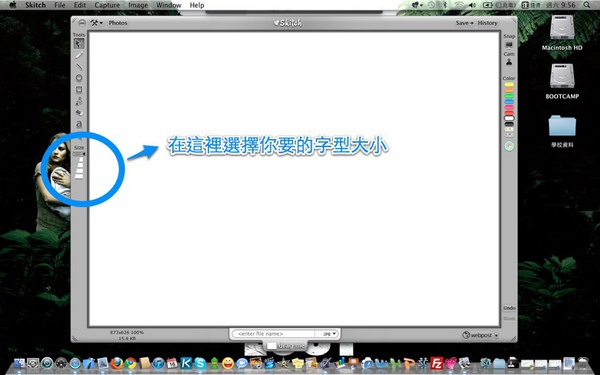Open Spotlight search in menu bar
The image size is (600, 375).
coord(587,5)
